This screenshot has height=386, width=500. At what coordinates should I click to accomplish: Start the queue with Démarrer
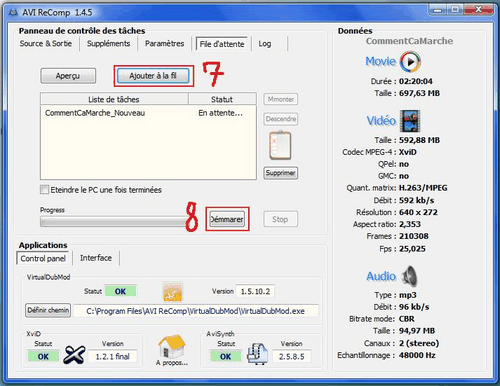tap(227, 219)
